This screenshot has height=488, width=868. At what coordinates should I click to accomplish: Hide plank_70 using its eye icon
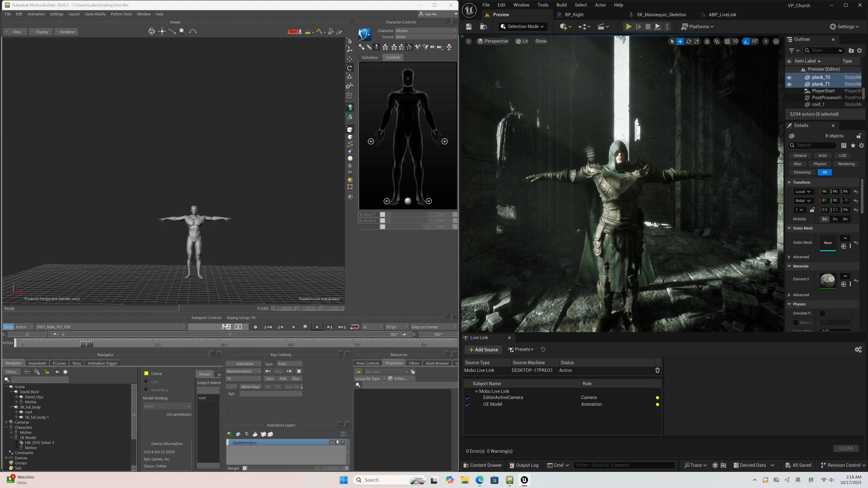(789, 77)
